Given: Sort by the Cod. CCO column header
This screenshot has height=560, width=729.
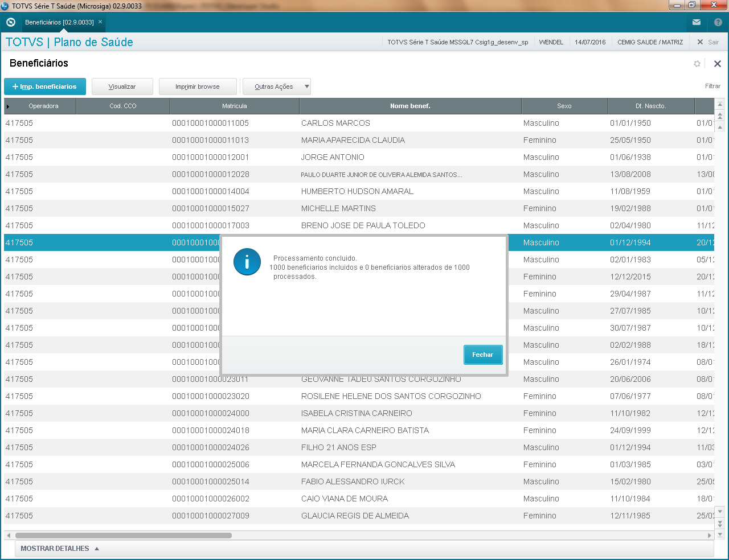Looking at the screenshot, I should click(123, 106).
